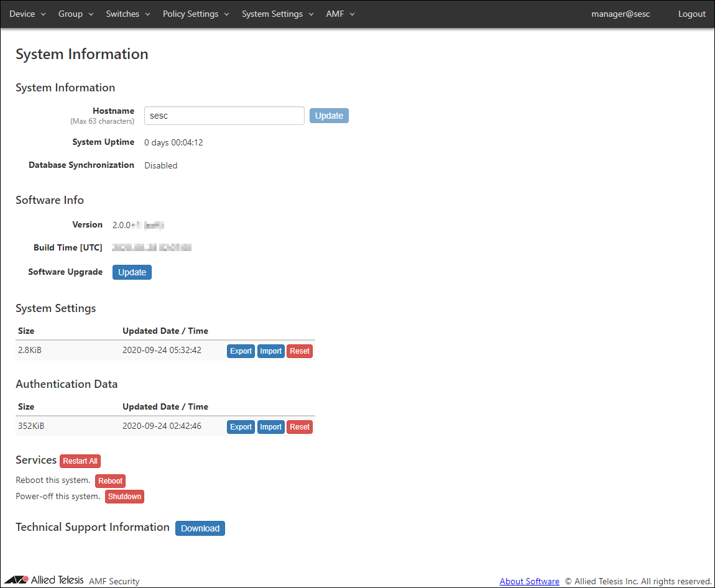Screen dimensions: 715x588
Task: Open the Switches dropdown
Action: click(128, 14)
